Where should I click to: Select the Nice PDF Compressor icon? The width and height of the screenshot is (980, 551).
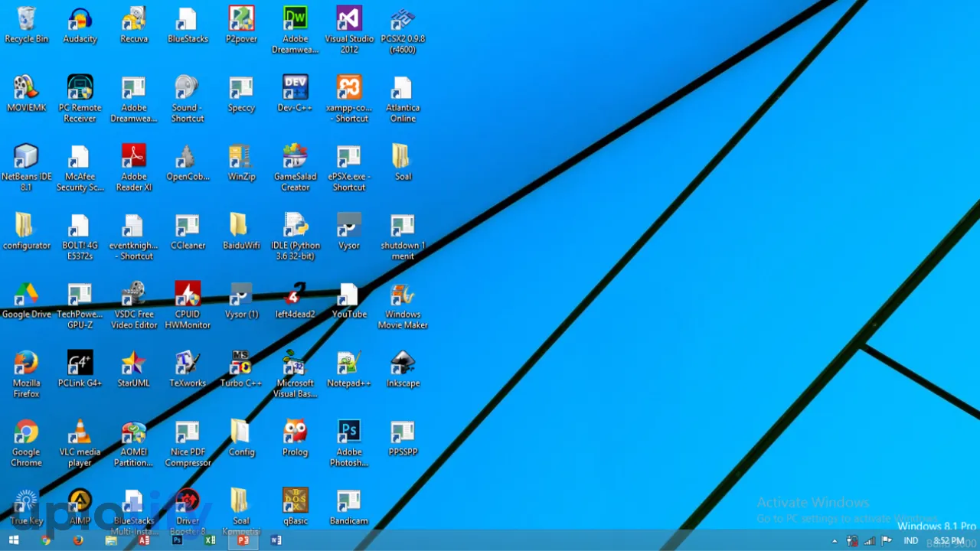[x=188, y=444]
